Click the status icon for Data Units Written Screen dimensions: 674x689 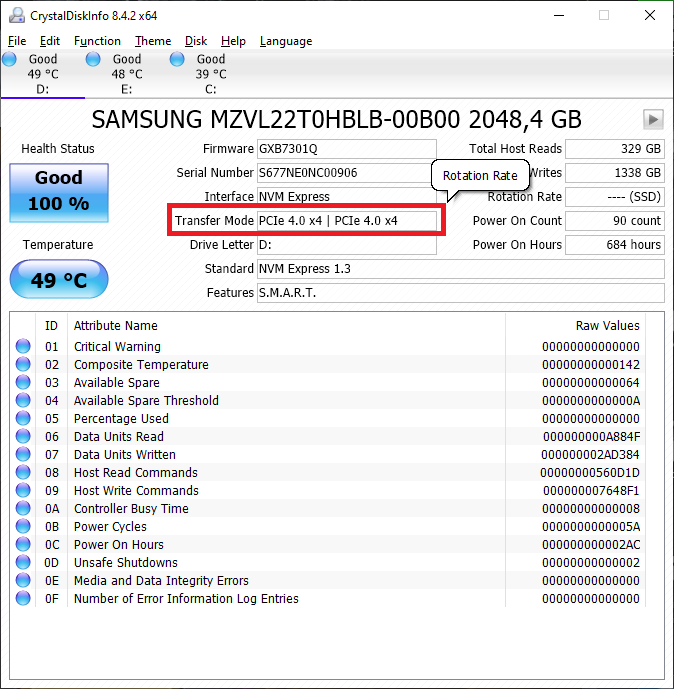pos(23,454)
